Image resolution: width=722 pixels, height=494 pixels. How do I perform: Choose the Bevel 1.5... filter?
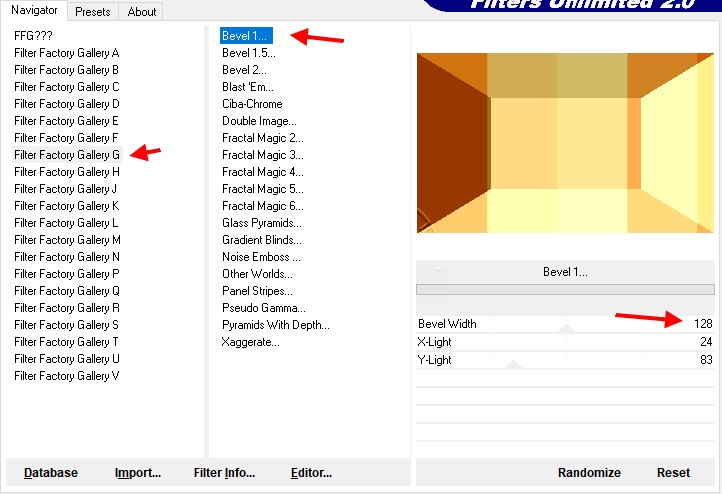click(249, 53)
